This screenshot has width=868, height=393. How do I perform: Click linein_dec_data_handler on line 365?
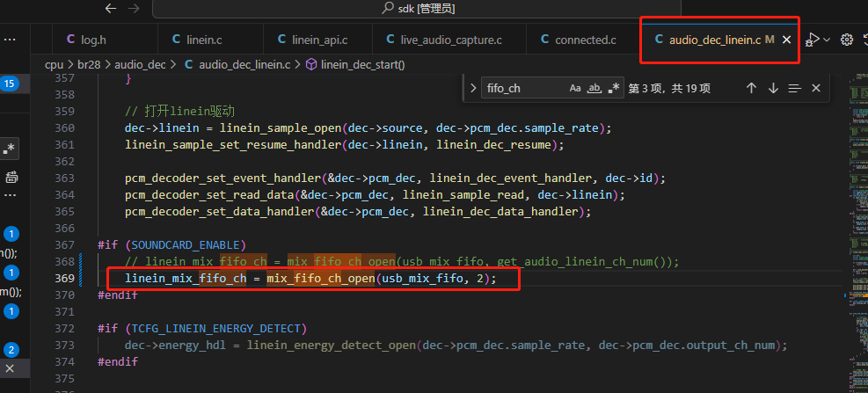click(x=500, y=211)
